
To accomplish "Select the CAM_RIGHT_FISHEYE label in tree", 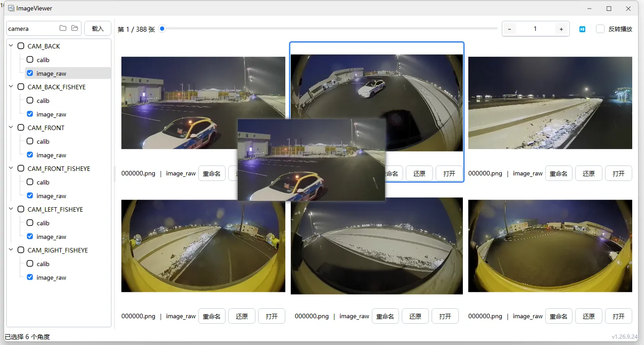I will pyautogui.click(x=58, y=250).
